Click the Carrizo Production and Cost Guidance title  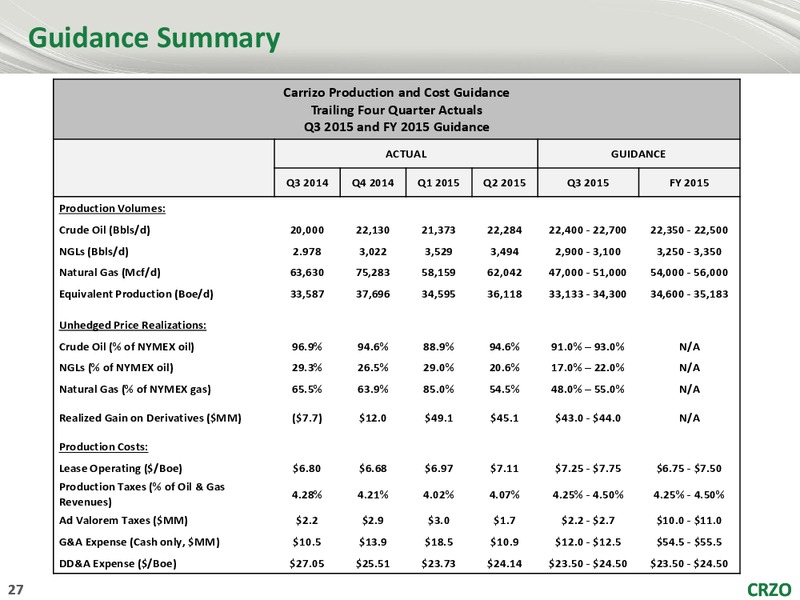coord(396,93)
